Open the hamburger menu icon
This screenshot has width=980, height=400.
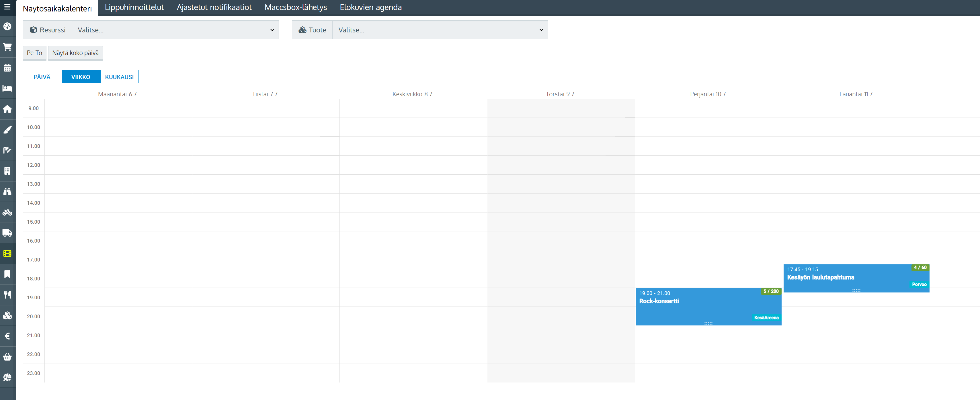[7, 7]
